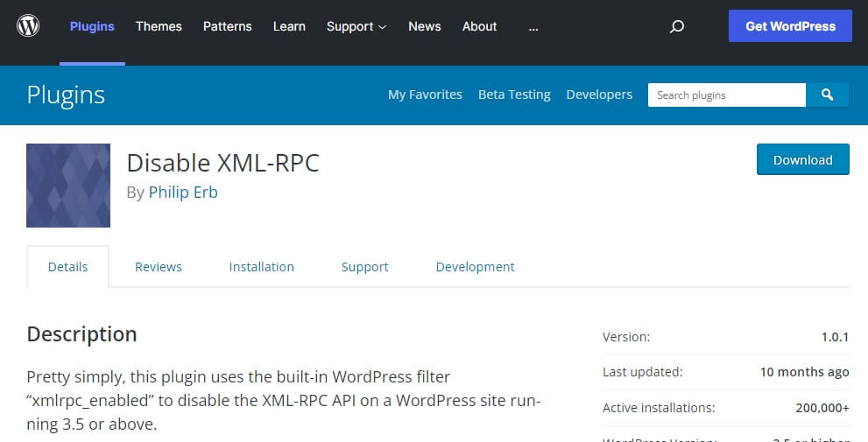Click the Disable XML-RPC plugin thumbnail

[x=68, y=186]
